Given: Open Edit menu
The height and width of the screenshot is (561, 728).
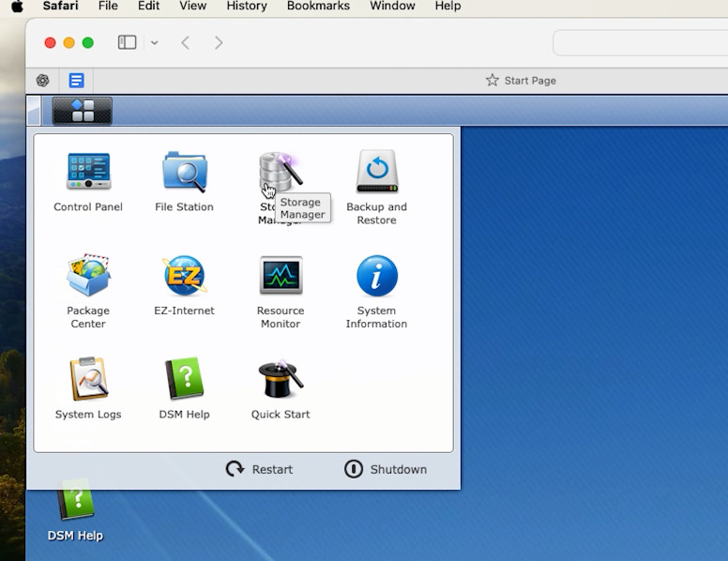Looking at the screenshot, I should click(x=148, y=6).
